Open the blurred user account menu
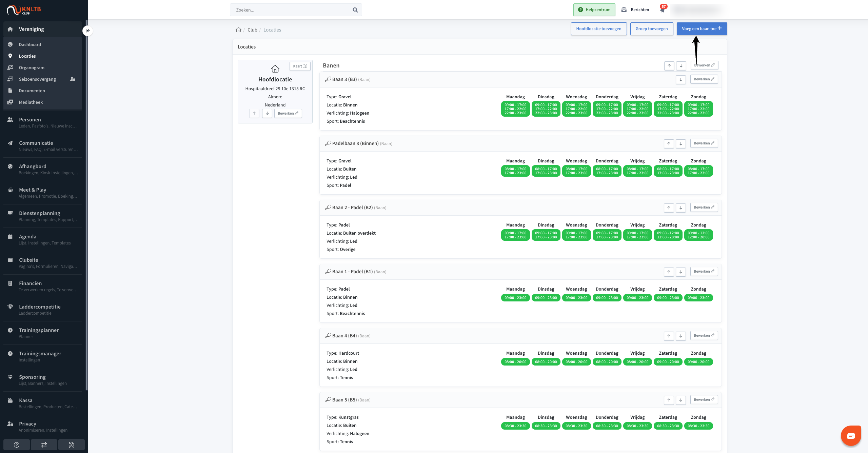This screenshot has width=868, height=453. (698, 10)
